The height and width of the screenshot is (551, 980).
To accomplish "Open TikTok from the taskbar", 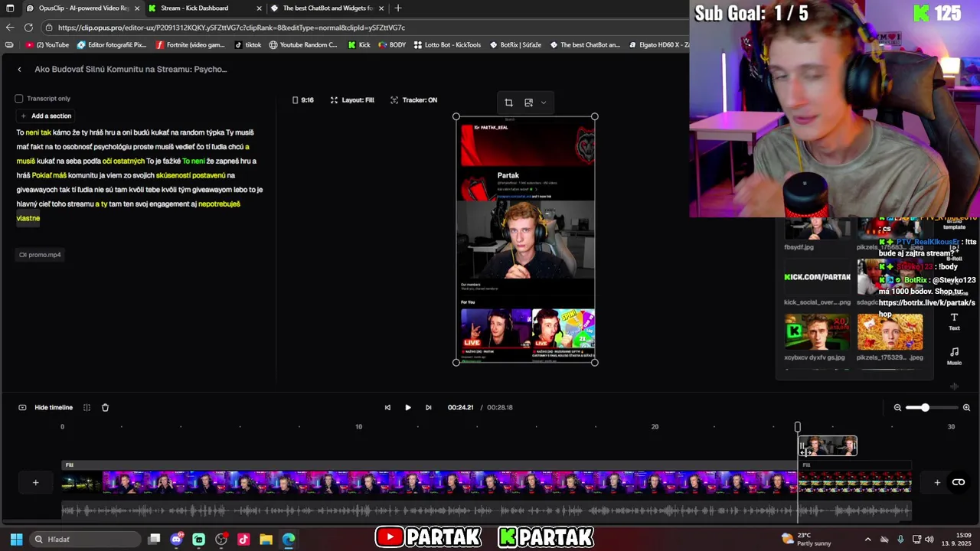I will pos(243,540).
